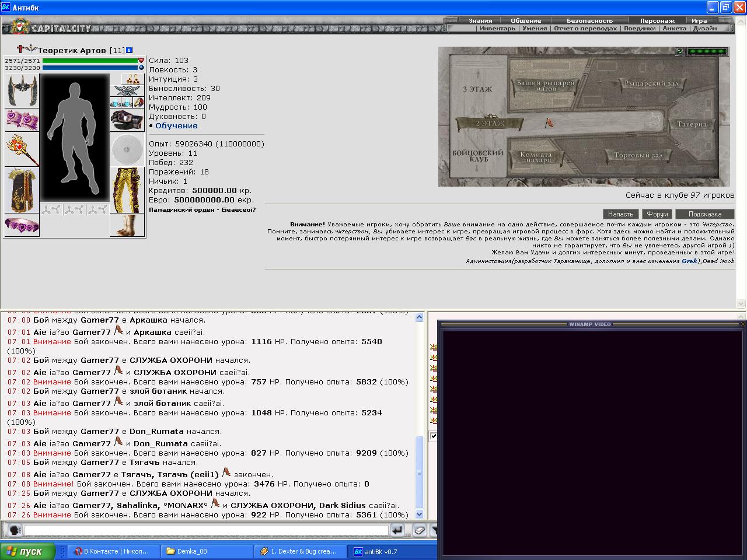
Task: Click the pink heart belt slot
Action: click(22, 225)
